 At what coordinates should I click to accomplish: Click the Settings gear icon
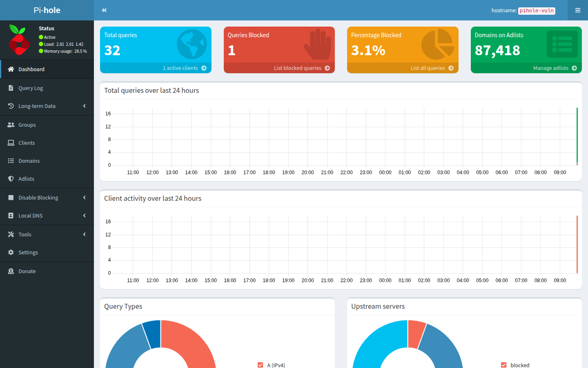(x=11, y=252)
